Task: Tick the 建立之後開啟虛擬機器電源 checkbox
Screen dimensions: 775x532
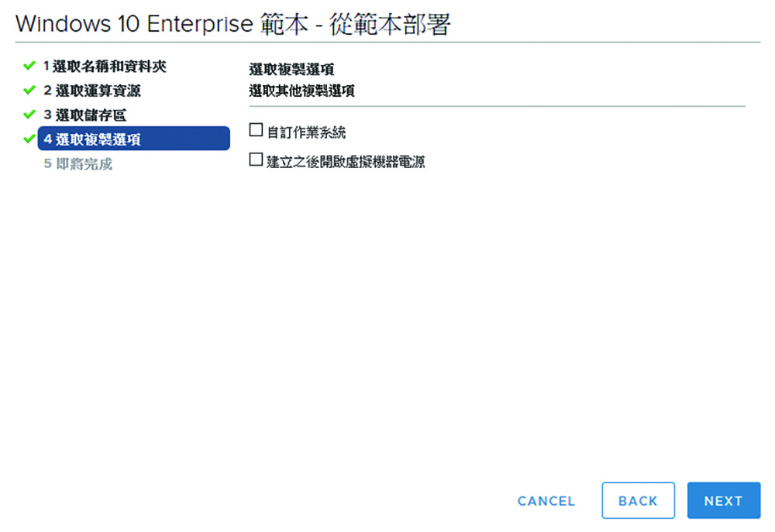Action: click(256, 160)
